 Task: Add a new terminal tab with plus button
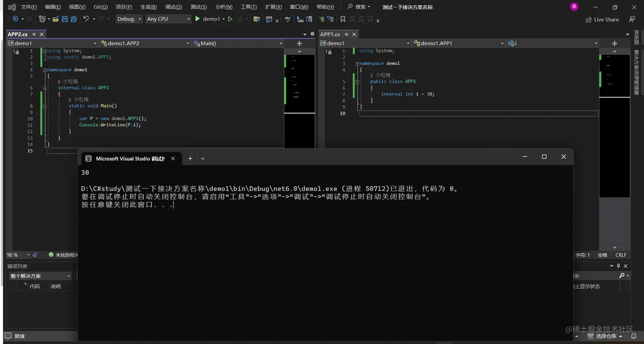[x=190, y=159]
